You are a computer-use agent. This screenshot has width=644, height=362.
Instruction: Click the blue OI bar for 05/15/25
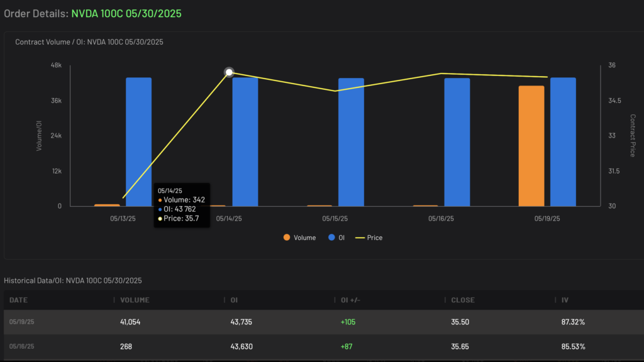point(351,142)
